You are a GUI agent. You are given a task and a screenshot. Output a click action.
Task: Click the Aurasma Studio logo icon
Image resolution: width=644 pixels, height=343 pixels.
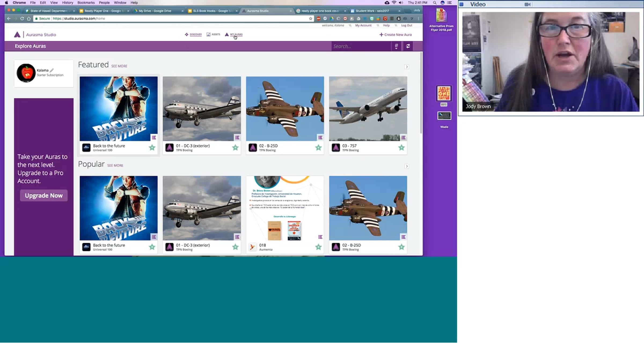17,35
